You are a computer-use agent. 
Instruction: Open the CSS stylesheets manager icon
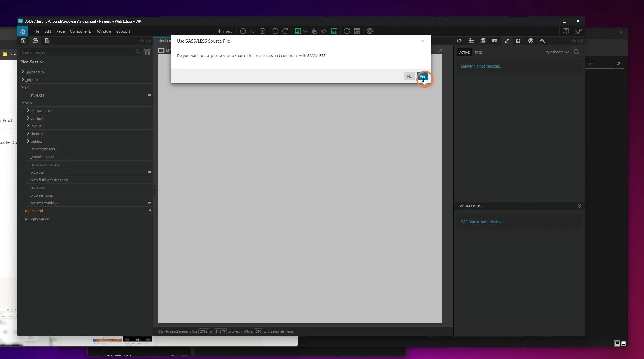tap(483, 41)
